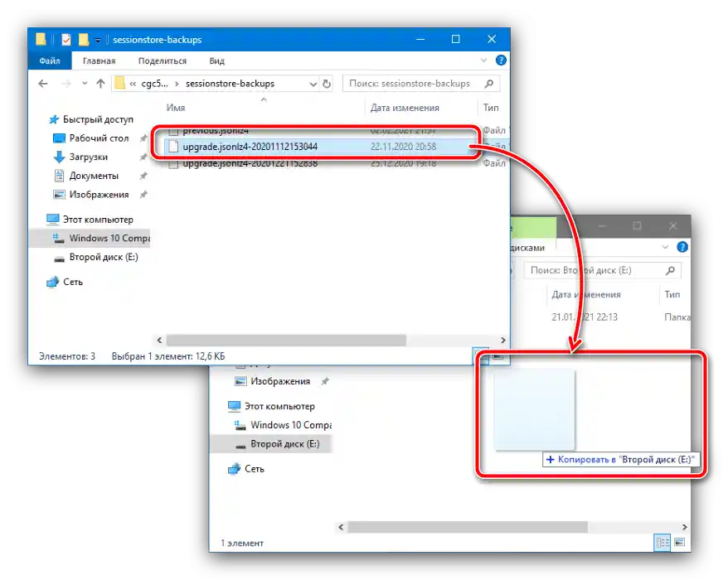Click the date 22.11.2020 20:58 cell

[403, 147]
